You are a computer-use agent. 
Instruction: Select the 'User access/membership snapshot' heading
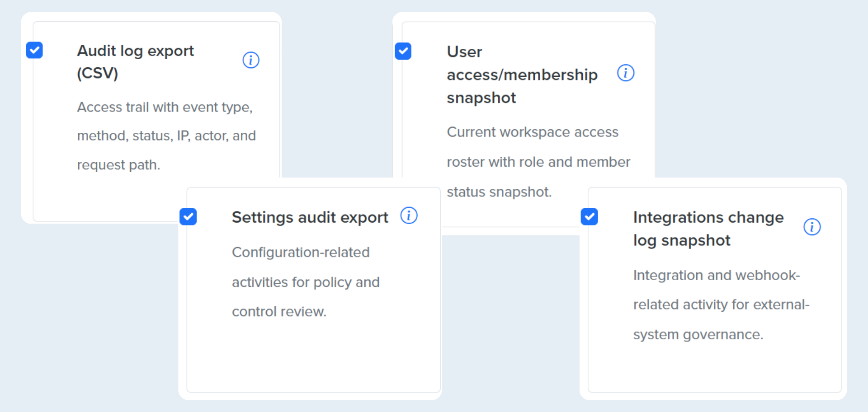coord(522,75)
